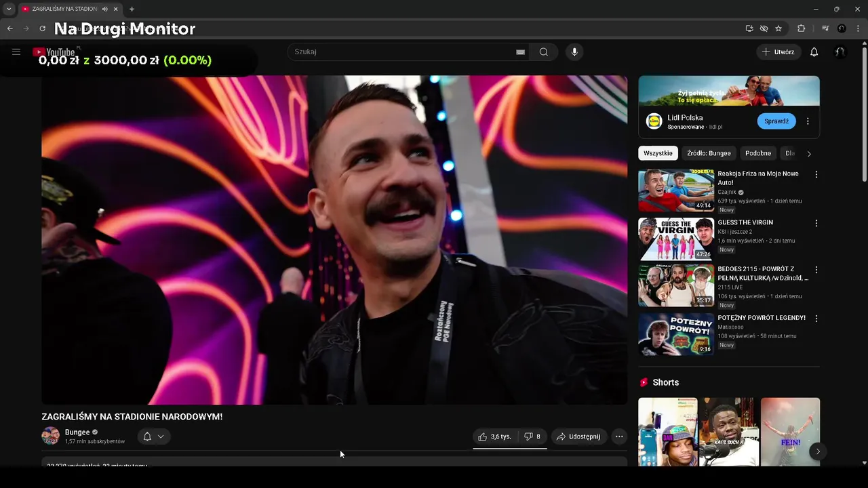Click the YouTube logo home link
This screenshot has width=868, height=488.
(x=54, y=52)
